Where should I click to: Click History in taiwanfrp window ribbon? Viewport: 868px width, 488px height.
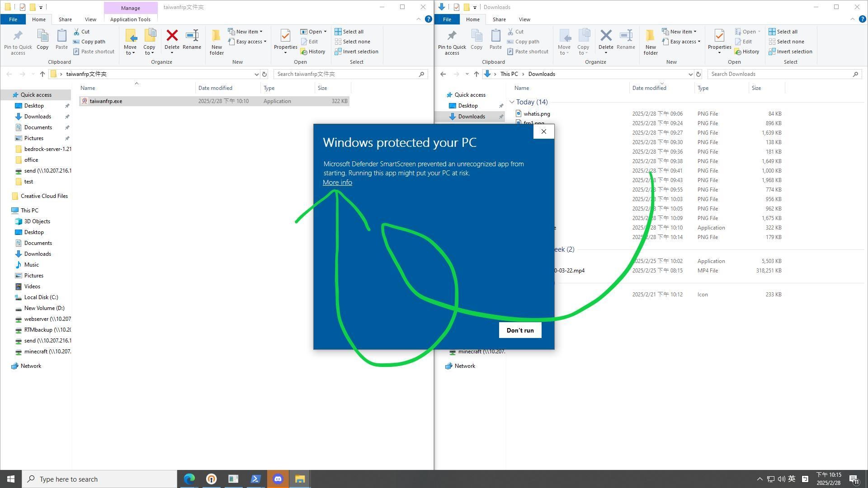tap(313, 52)
